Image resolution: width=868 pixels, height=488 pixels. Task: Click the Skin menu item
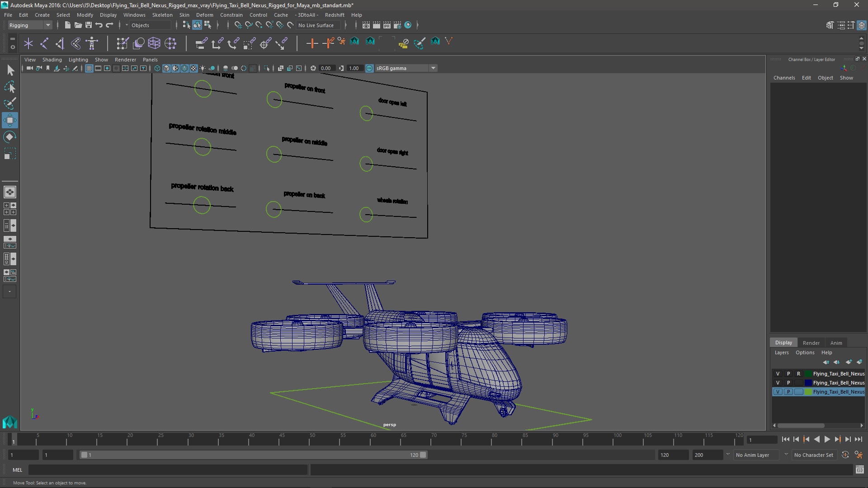(184, 15)
